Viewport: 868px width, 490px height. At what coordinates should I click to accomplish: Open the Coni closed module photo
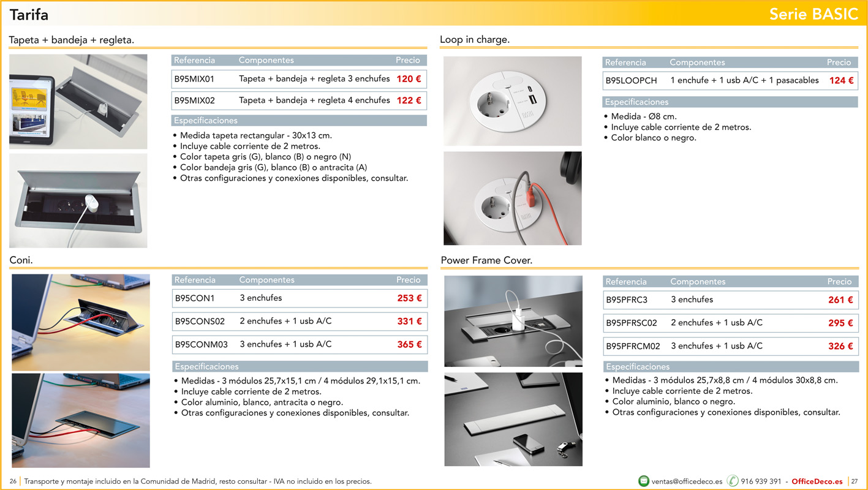click(x=81, y=421)
